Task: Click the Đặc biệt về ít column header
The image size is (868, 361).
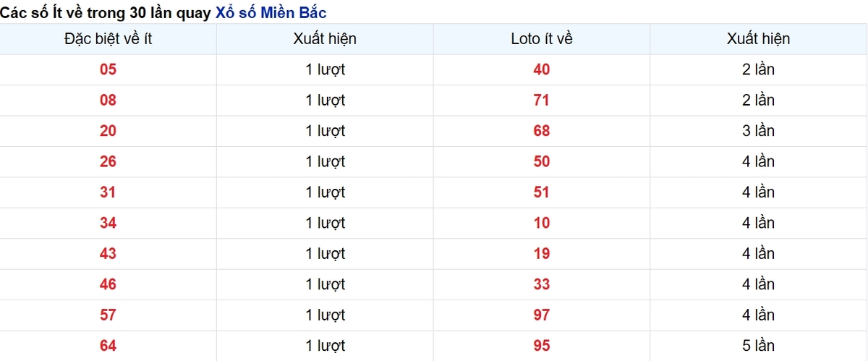Action: point(108,39)
